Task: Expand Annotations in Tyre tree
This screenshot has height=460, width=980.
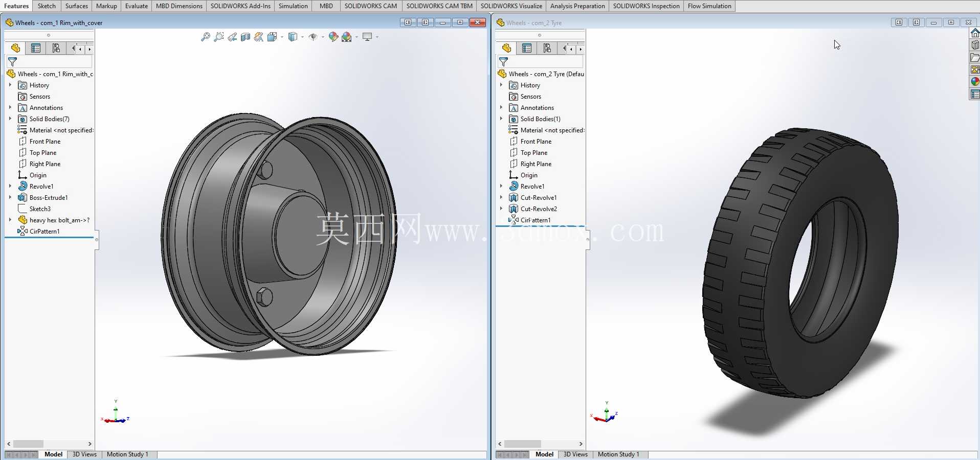Action: (501, 107)
